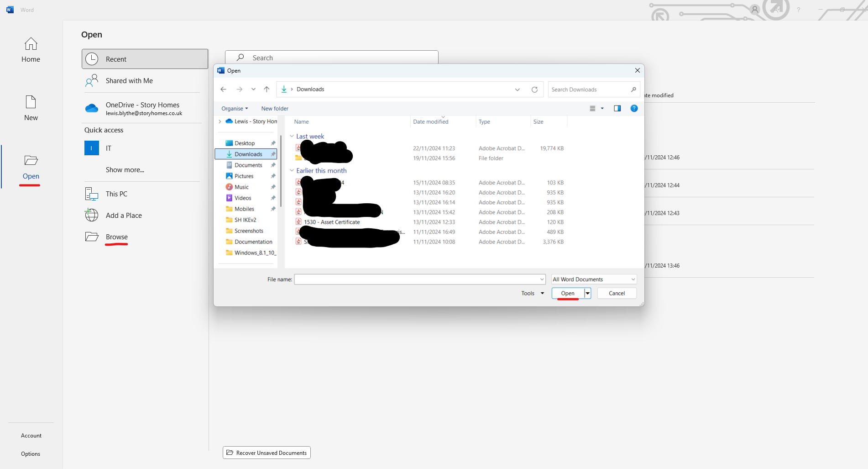Open Word Options

tap(31, 454)
